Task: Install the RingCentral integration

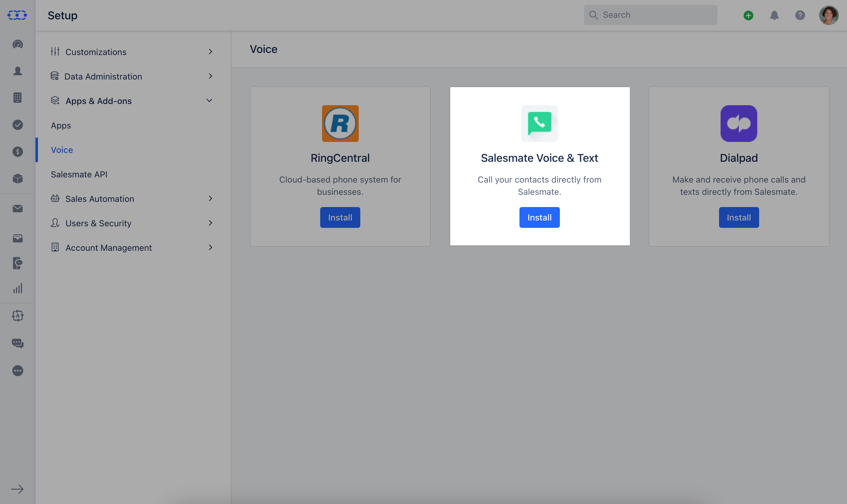Action: (340, 217)
